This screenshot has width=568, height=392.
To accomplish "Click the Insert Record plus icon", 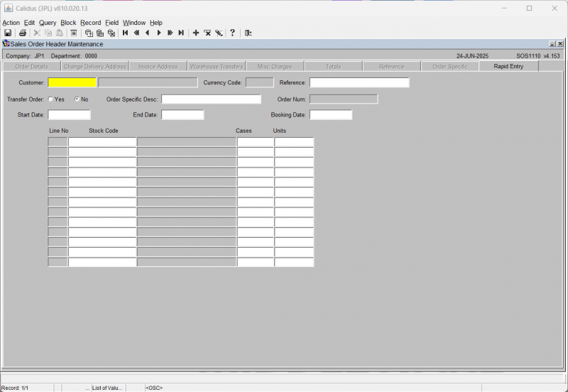I will click(196, 33).
